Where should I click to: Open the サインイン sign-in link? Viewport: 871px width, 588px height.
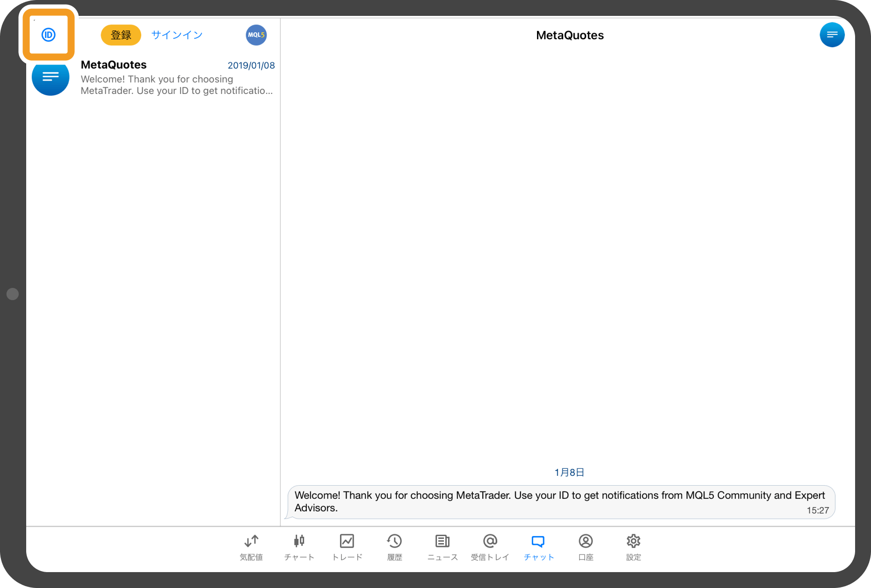pyautogui.click(x=177, y=35)
